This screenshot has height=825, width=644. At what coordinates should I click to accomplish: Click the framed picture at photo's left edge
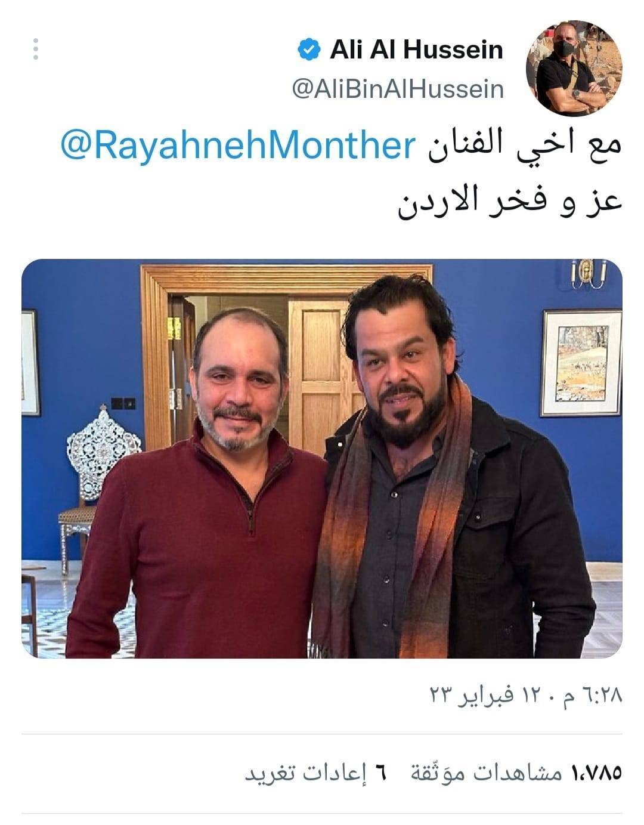tap(30, 363)
